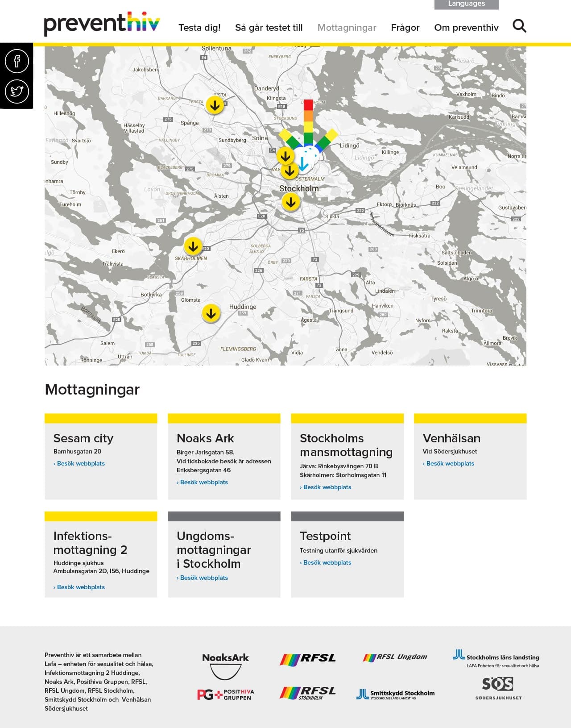Click the Testpoint card heading

tap(325, 536)
